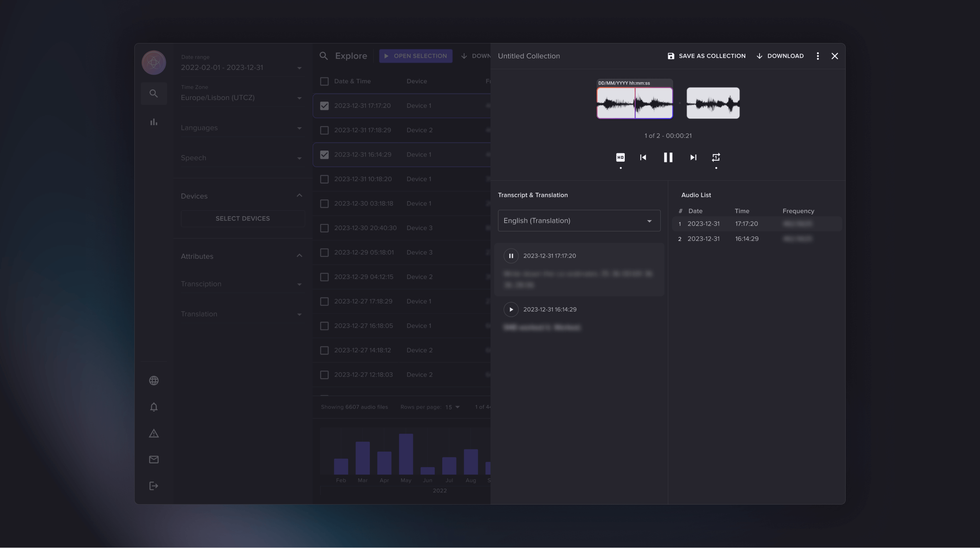Toggle the select-all checkbox in table header
This screenshot has height=548, width=980.
coord(324,81)
